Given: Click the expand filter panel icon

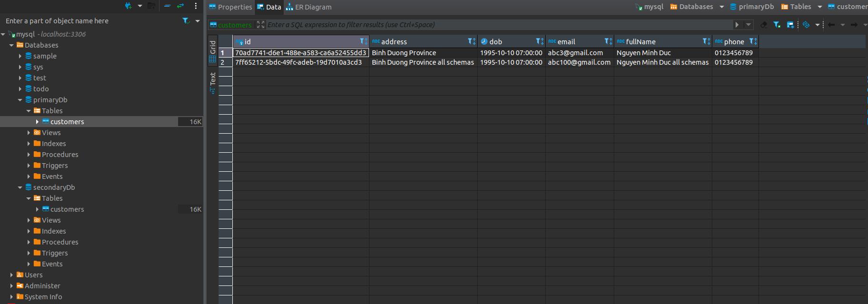Looking at the screenshot, I should [260, 25].
